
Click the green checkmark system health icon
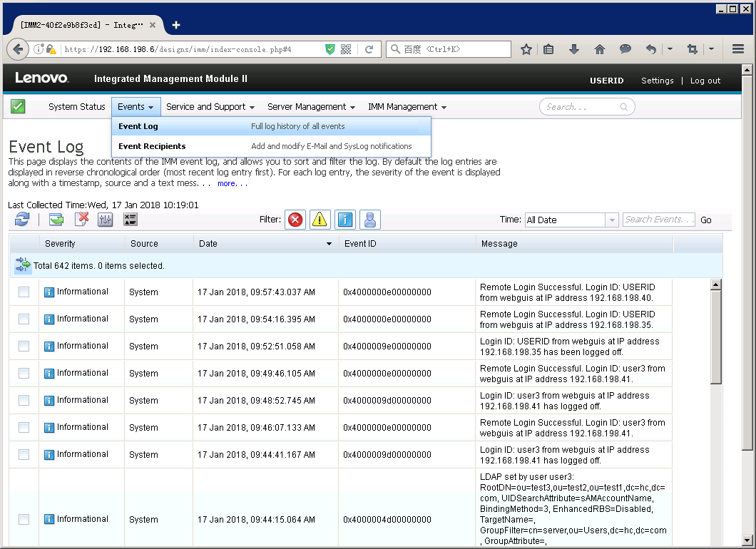click(18, 107)
